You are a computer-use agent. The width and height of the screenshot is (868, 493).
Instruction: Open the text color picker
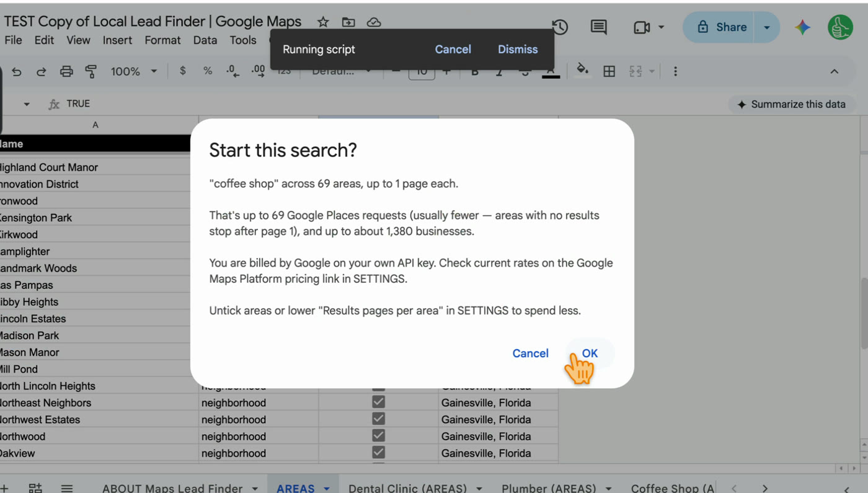551,71
